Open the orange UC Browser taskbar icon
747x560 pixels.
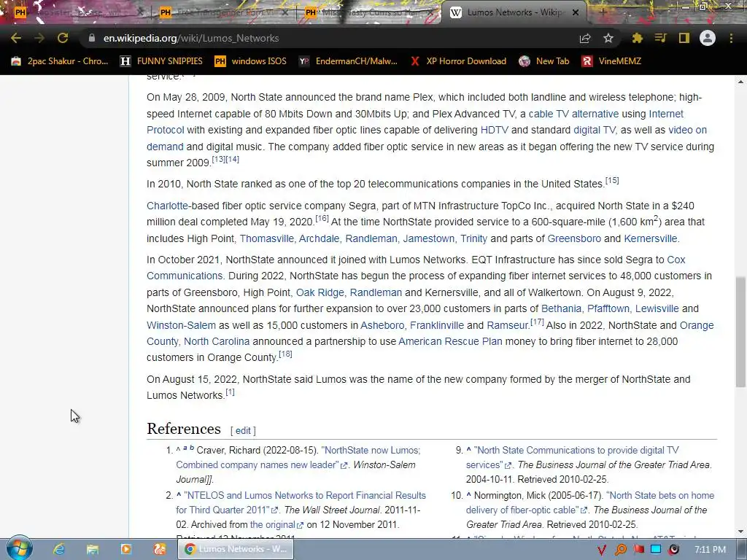[x=160, y=549]
